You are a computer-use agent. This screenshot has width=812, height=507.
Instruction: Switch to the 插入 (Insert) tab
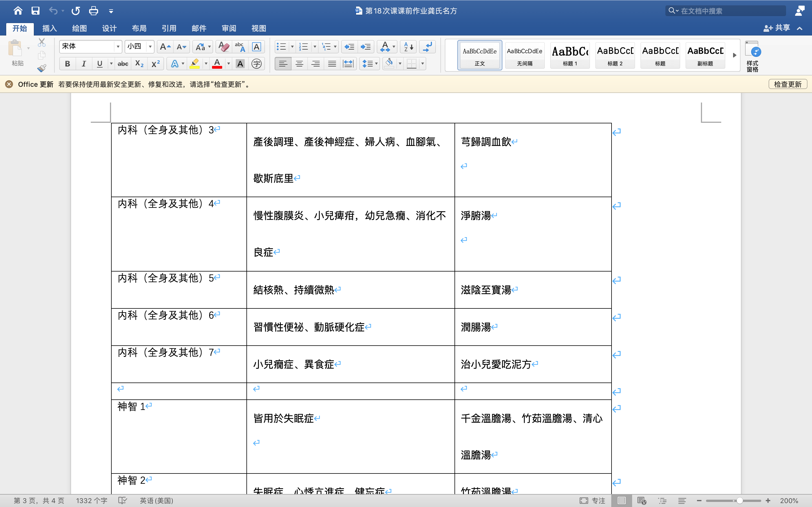[x=49, y=28]
